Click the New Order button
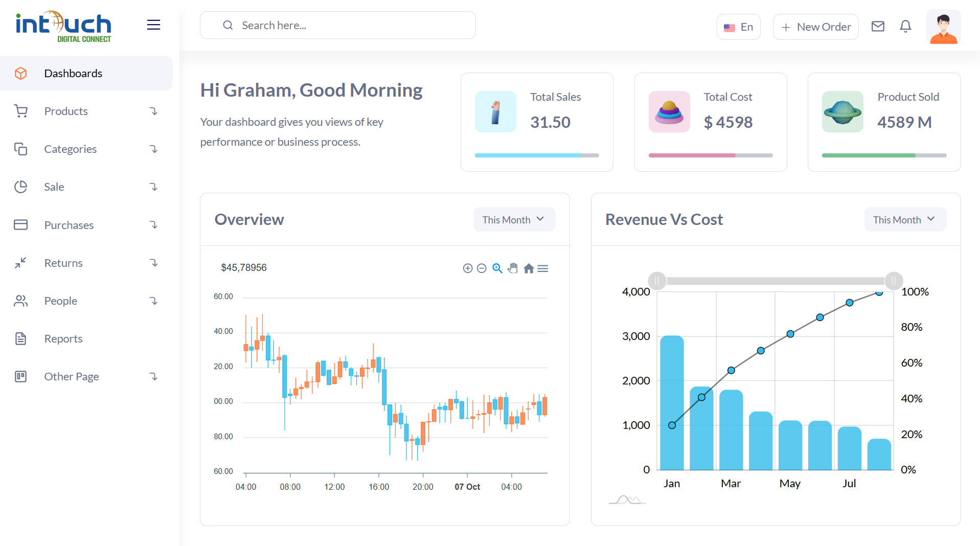The image size is (980, 546). [815, 27]
